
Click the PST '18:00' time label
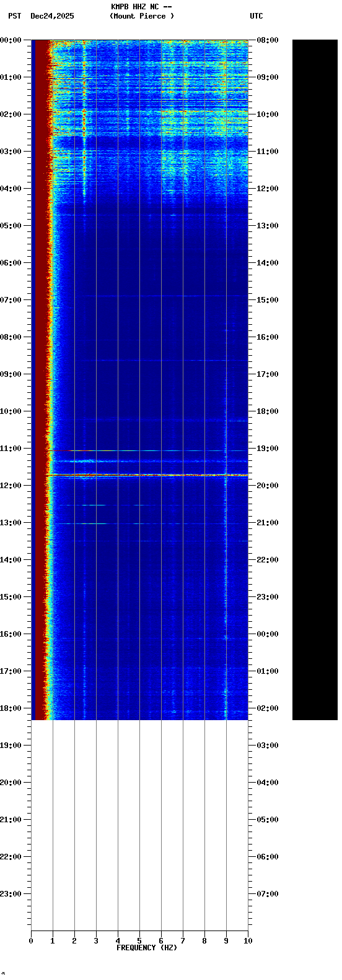[x=11, y=708]
